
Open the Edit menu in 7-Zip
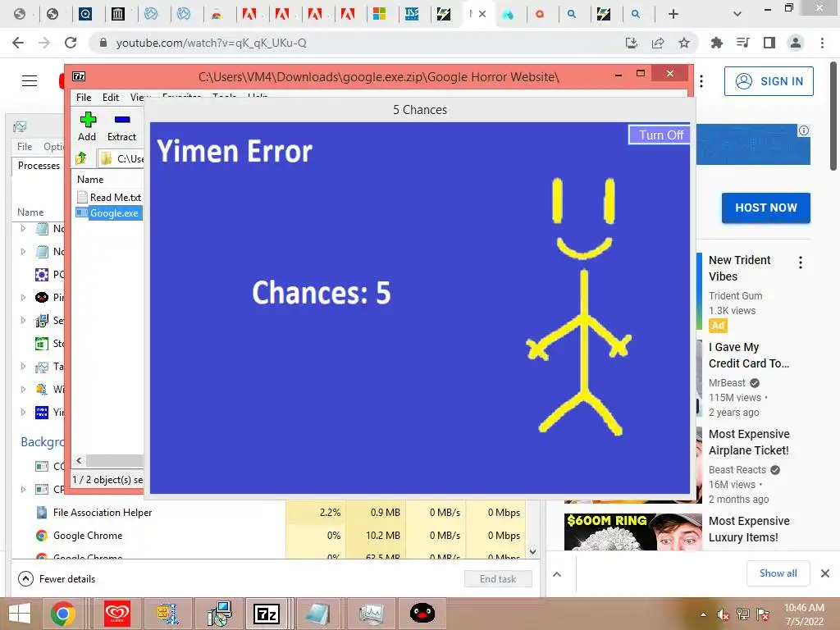pyautogui.click(x=111, y=97)
